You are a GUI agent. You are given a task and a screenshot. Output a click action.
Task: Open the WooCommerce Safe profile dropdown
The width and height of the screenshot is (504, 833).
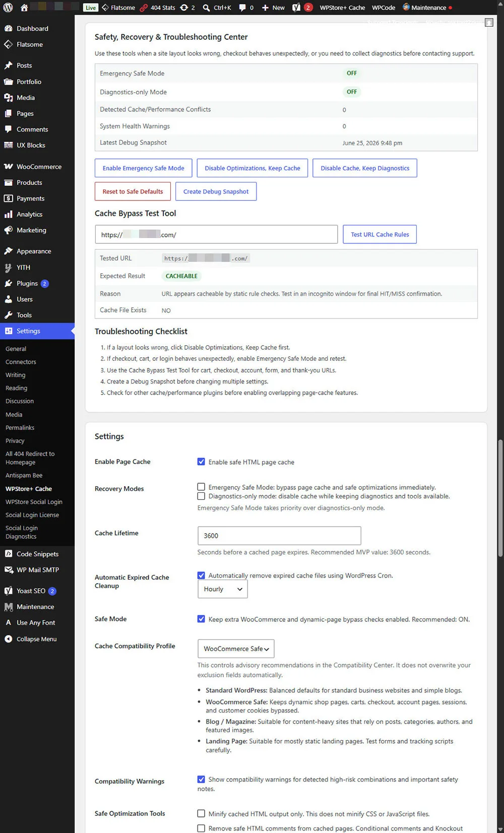click(236, 649)
